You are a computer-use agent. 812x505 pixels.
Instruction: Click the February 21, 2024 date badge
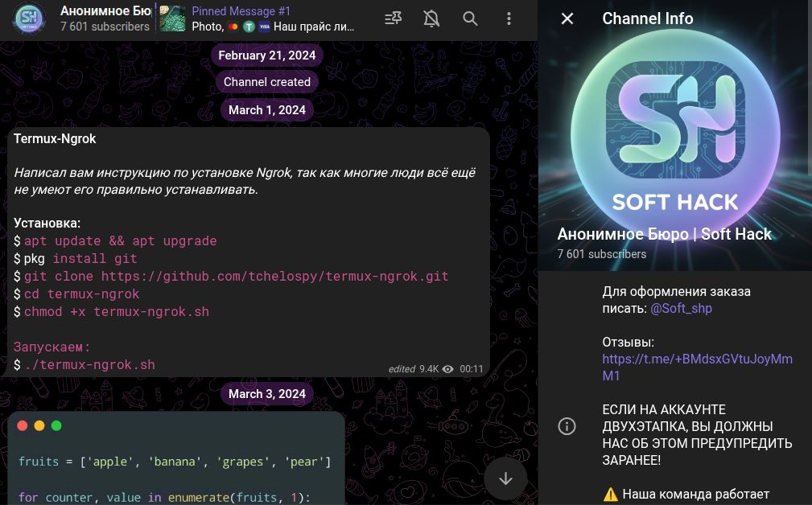pyautogui.click(x=268, y=55)
